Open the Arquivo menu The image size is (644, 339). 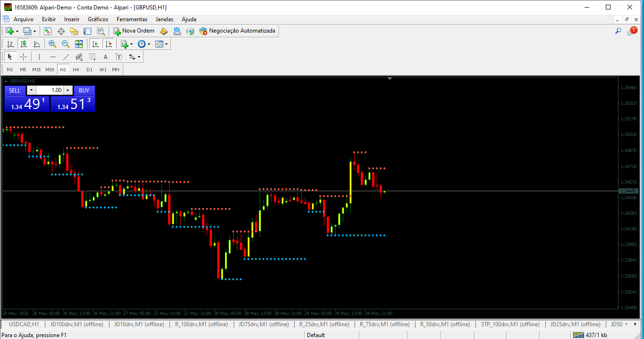(x=24, y=19)
